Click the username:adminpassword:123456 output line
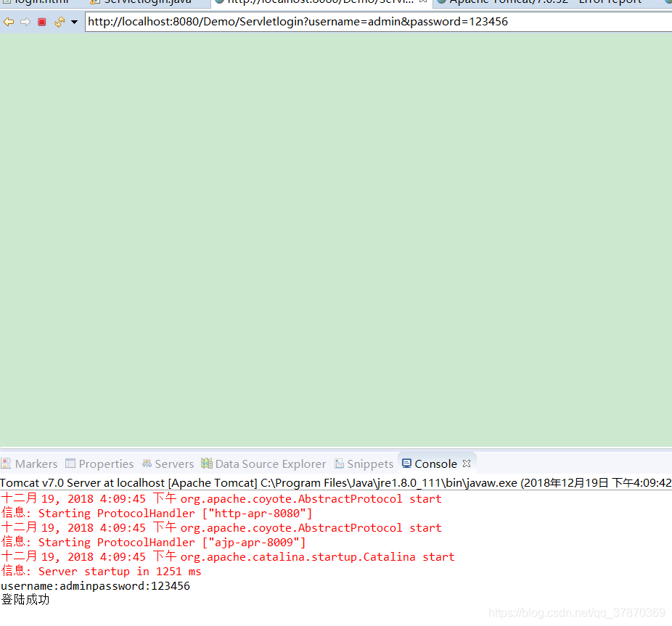The width and height of the screenshot is (672, 626). tap(96, 586)
